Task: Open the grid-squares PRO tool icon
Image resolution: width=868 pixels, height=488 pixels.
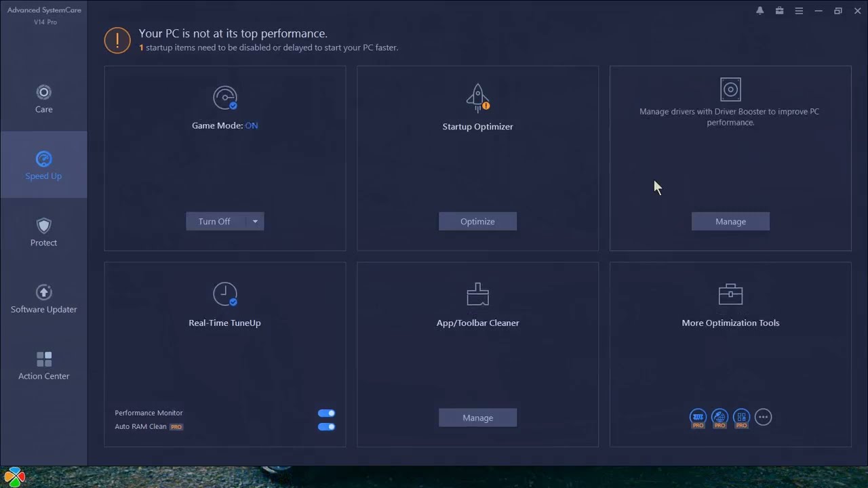Action: [x=741, y=418]
